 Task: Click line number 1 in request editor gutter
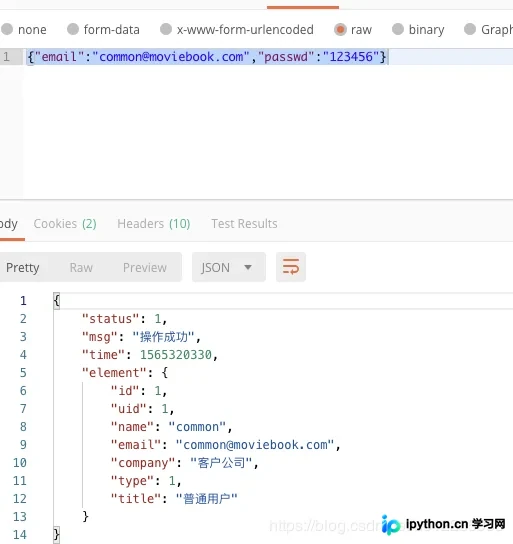click(x=6, y=57)
